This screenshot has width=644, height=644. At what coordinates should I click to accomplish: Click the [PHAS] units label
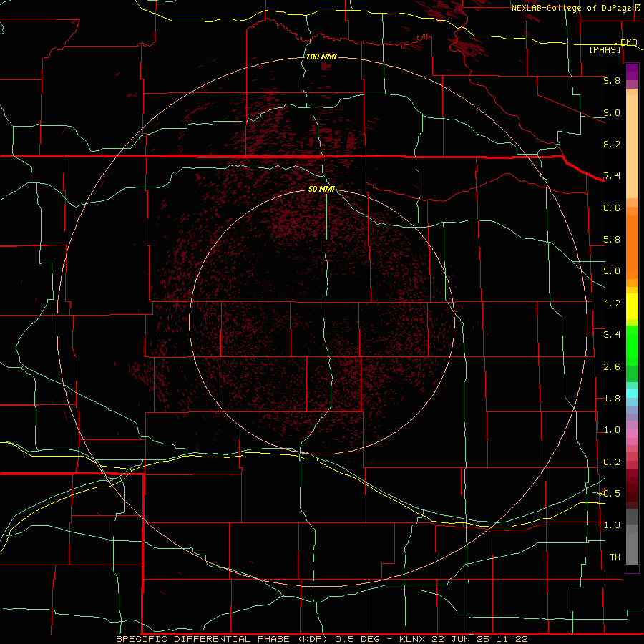point(605,49)
